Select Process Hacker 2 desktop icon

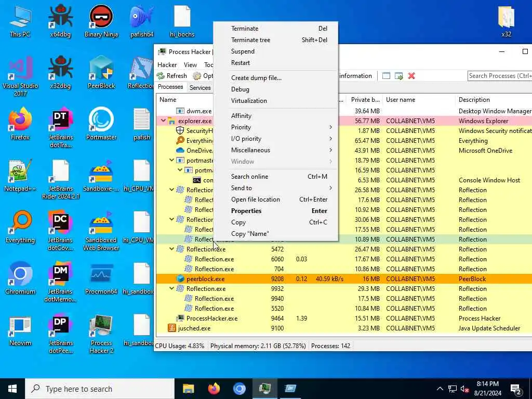click(x=101, y=334)
